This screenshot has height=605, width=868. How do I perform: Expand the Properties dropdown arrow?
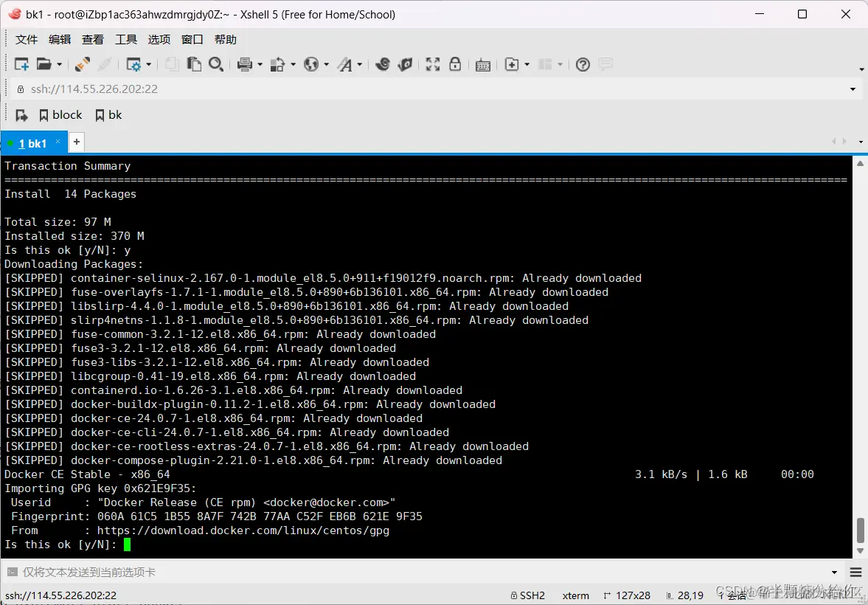pos(149,65)
